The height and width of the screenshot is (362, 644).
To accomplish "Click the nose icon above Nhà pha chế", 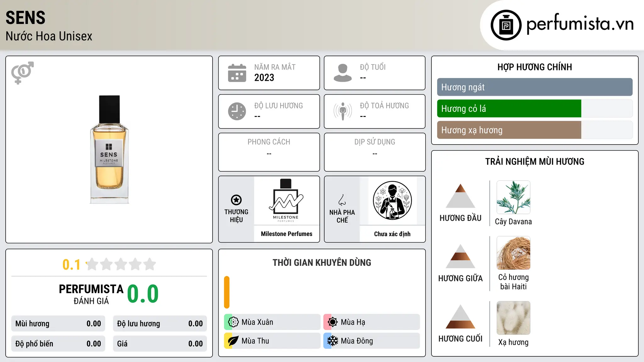I will pos(342,200).
